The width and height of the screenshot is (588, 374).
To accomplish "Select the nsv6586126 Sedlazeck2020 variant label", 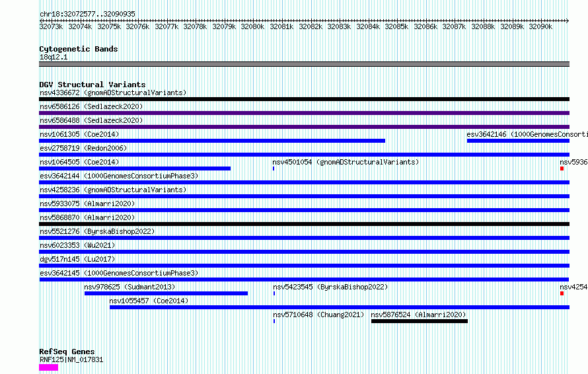I will click(x=91, y=106).
